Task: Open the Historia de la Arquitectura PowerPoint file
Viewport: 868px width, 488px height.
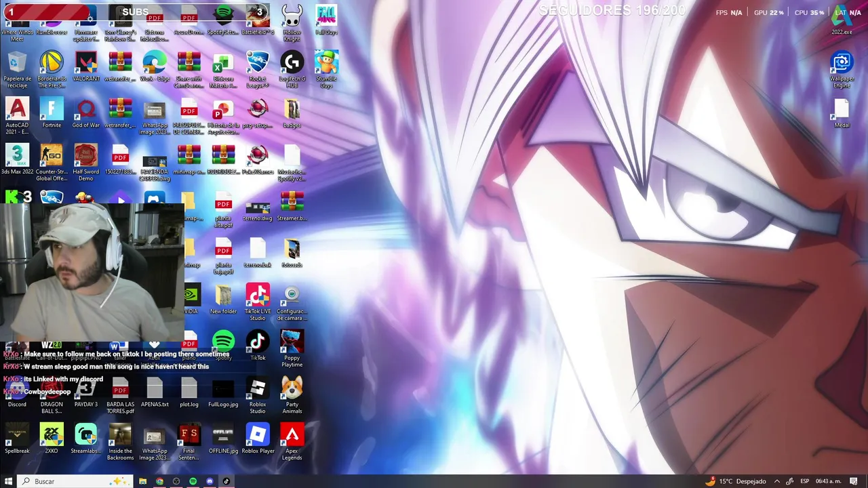Action: pyautogui.click(x=223, y=116)
